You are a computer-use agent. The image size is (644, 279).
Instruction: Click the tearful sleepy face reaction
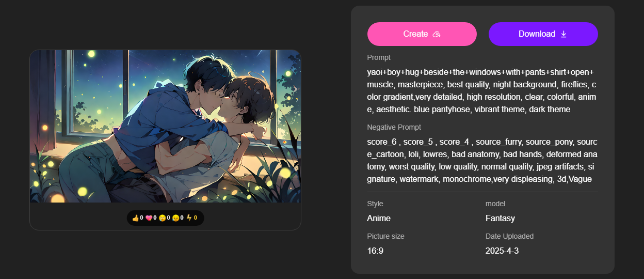(162, 218)
